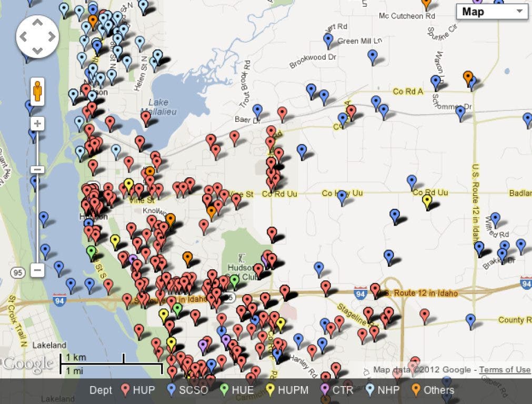Click the Route 95 shield

18,272
